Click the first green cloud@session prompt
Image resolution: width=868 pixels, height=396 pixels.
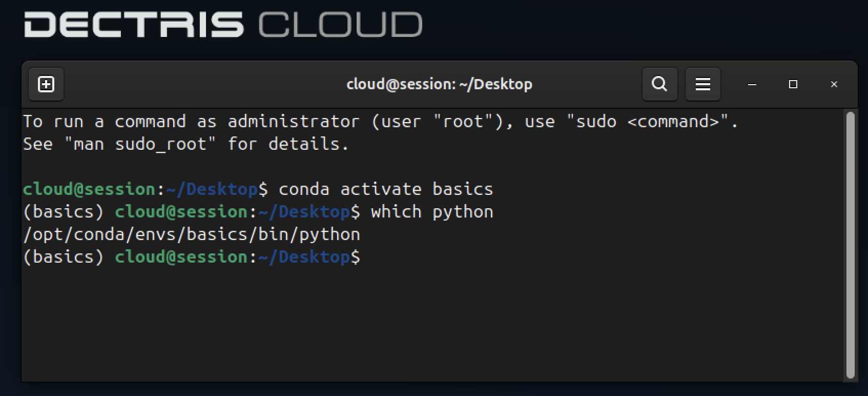click(x=89, y=189)
